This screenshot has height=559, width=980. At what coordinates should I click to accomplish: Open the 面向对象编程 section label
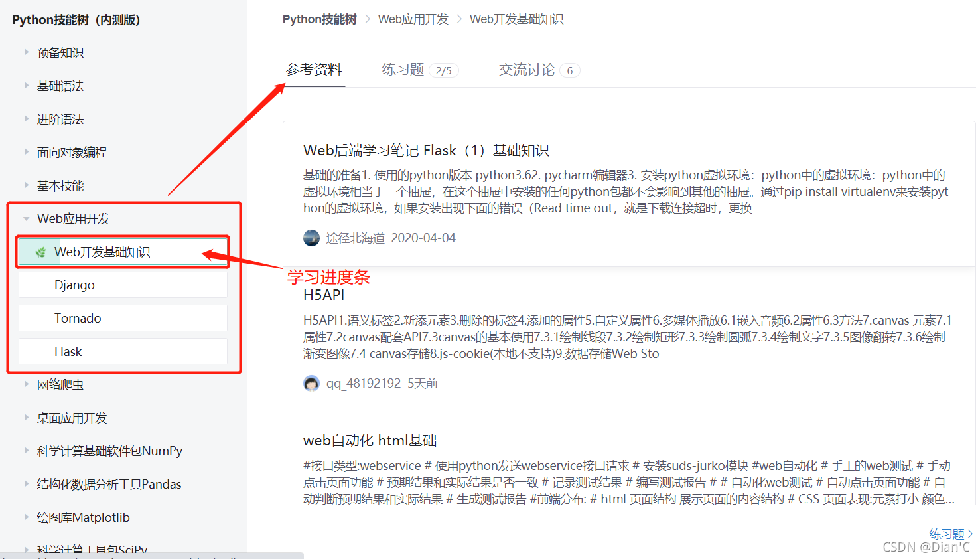pos(72,152)
